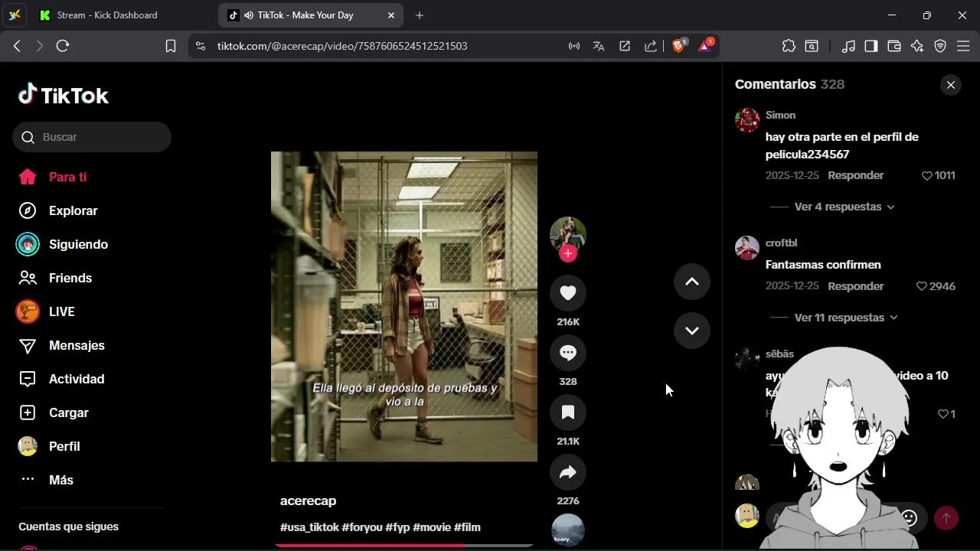
Task: Open Simon's profile name
Action: click(x=780, y=115)
